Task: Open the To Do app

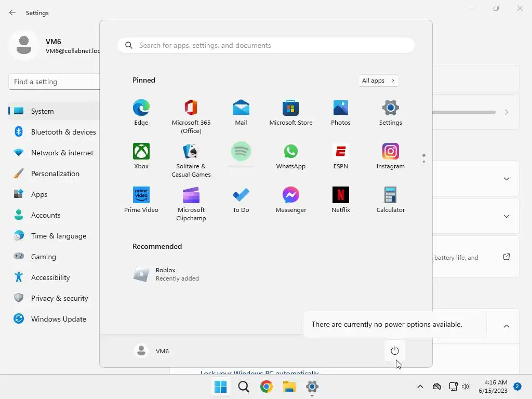Action: (x=241, y=200)
